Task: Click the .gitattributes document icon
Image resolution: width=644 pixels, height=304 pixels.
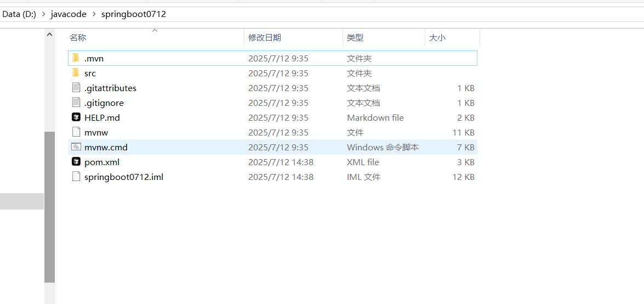Action: 76,88
